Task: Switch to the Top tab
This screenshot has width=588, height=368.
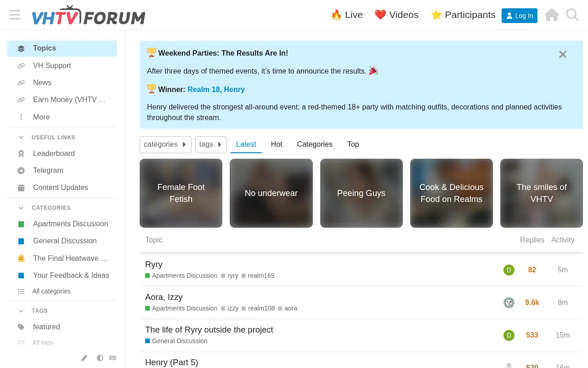Action: pos(353,144)
